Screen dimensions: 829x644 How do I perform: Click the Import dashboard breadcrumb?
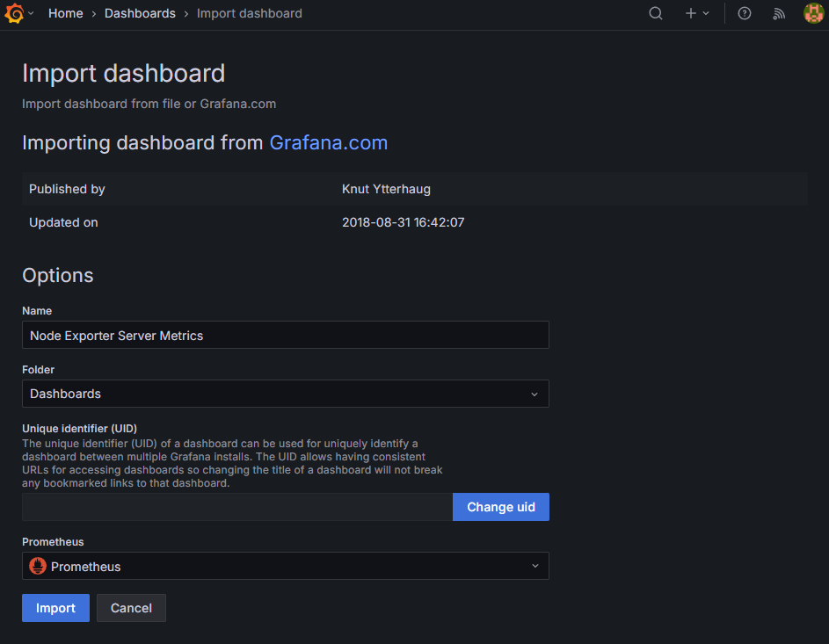tap(250, 13)
